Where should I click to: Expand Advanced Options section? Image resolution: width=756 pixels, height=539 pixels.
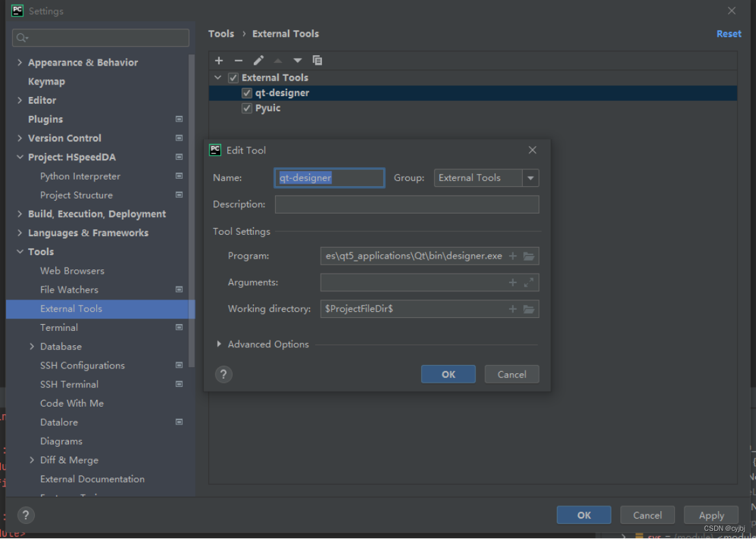(x=219, y=345)
